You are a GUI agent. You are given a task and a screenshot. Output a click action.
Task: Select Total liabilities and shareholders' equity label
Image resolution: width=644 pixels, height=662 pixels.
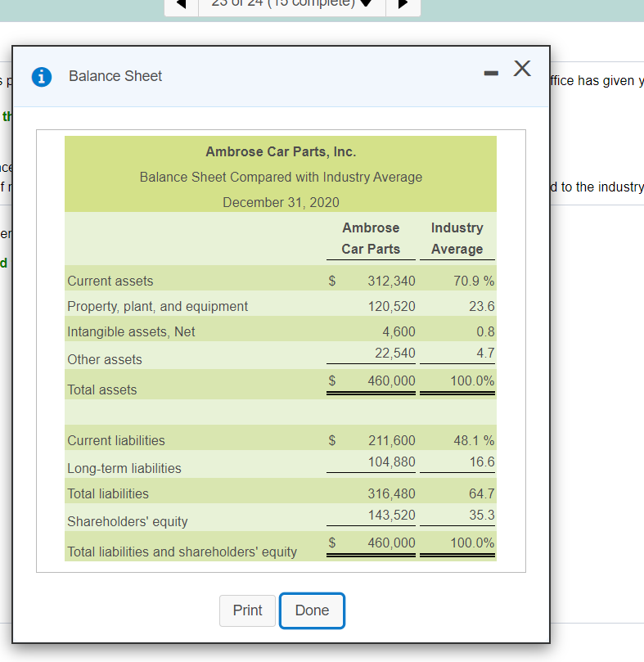click(x=182, y=552)
